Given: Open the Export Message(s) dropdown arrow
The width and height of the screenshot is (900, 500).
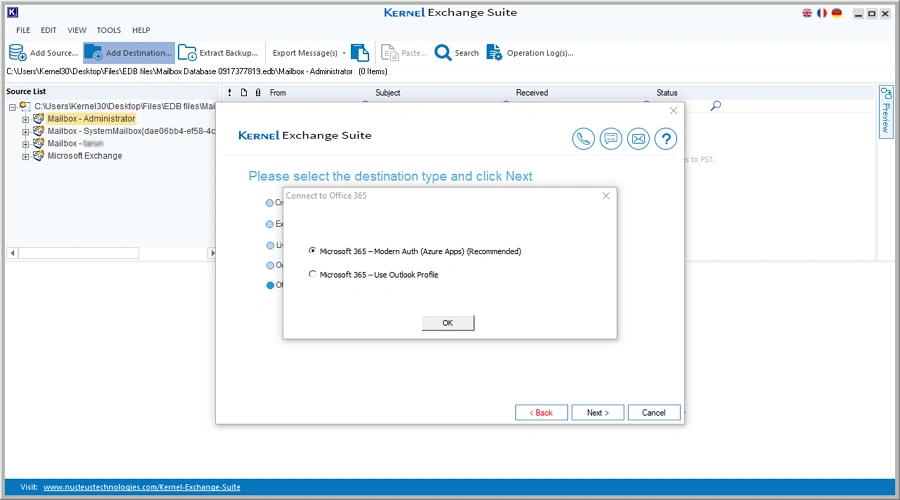Looking at the screenshot, I should tap(344, 53).
